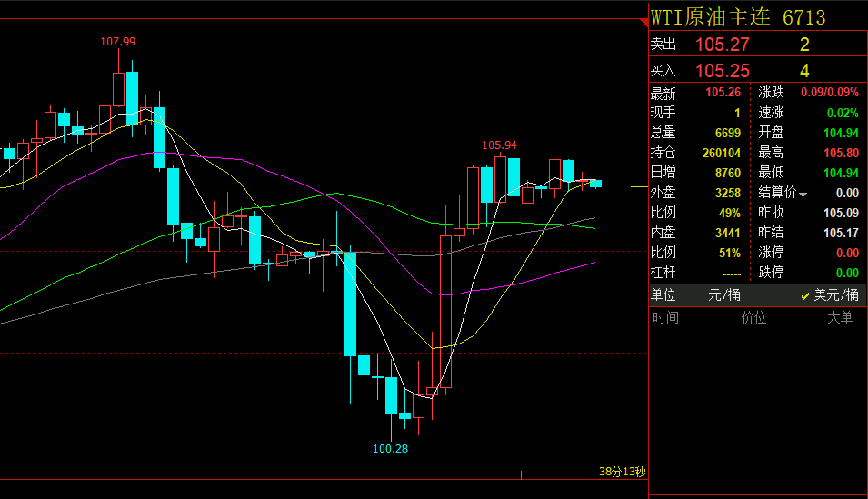
Task: Click the 涨跌 value 0.09/0.09%
Action: (829, 93)
